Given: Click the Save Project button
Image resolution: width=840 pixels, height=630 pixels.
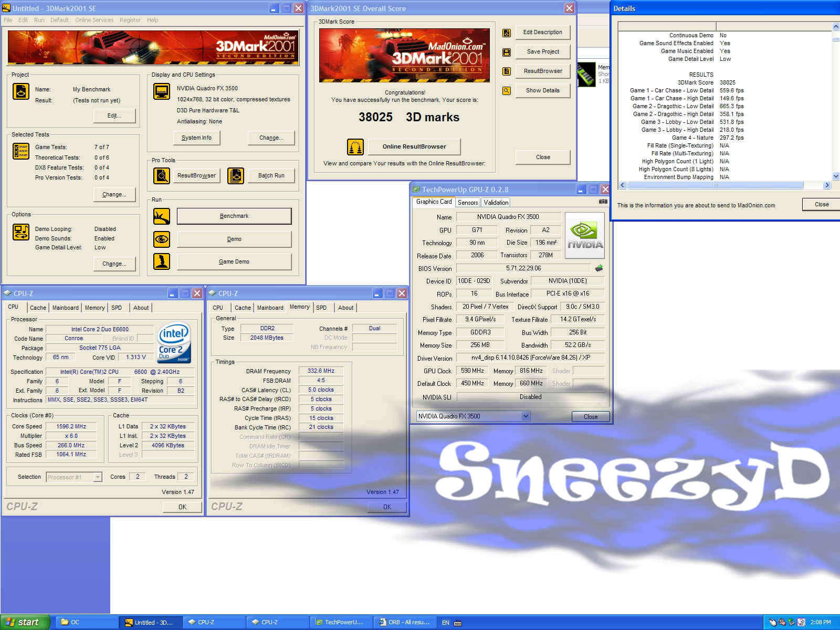Looking at the screenshot, I should click(x=543, y=52).
